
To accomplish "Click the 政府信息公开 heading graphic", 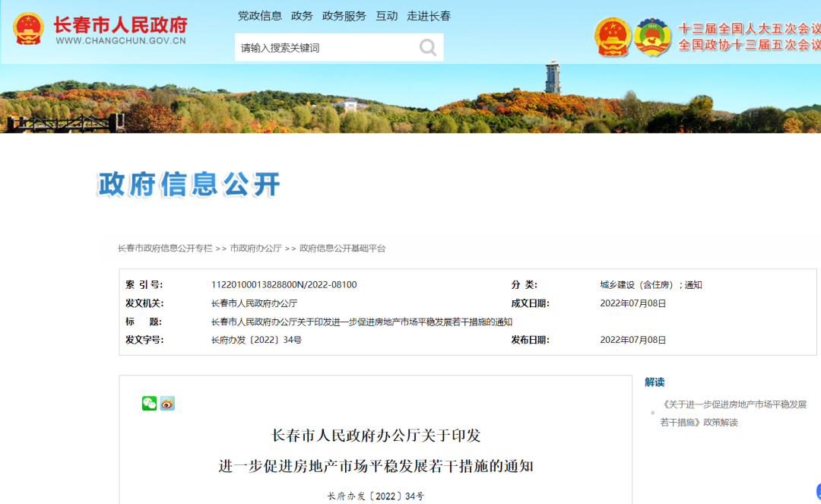I will click(187, 183).
